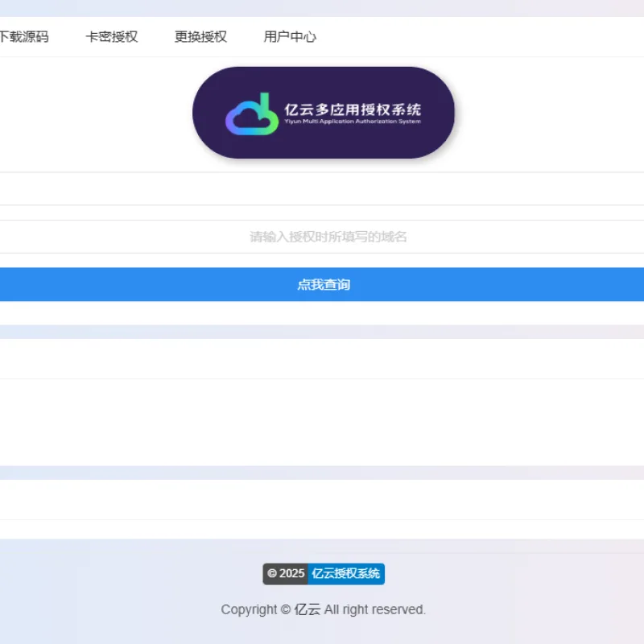Click the blue 点我查询 button
This screenshot has height=644, width=644.
click(x=322, y=285)
